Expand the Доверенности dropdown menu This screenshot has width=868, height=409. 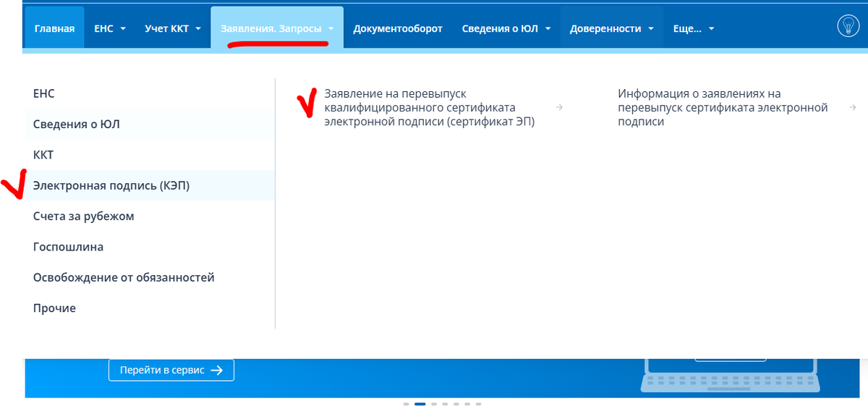[612, 28]
